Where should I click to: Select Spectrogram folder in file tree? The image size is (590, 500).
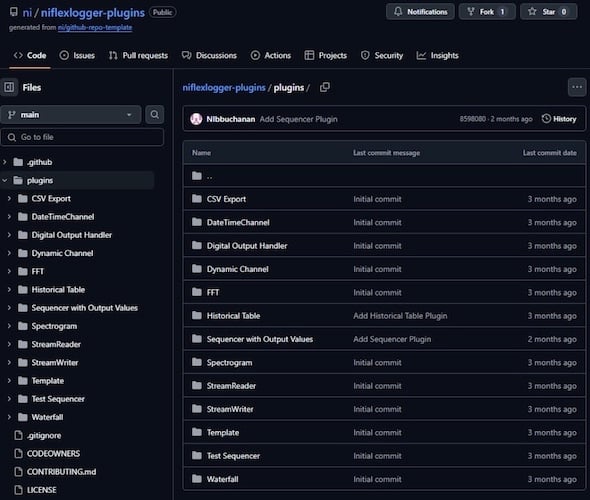tap(54, 326)
